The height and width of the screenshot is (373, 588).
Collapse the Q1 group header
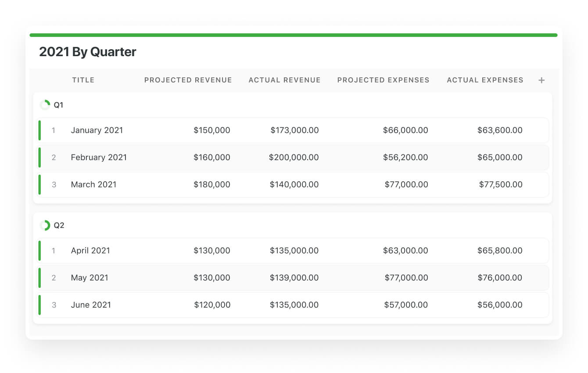tap(59, 105)
